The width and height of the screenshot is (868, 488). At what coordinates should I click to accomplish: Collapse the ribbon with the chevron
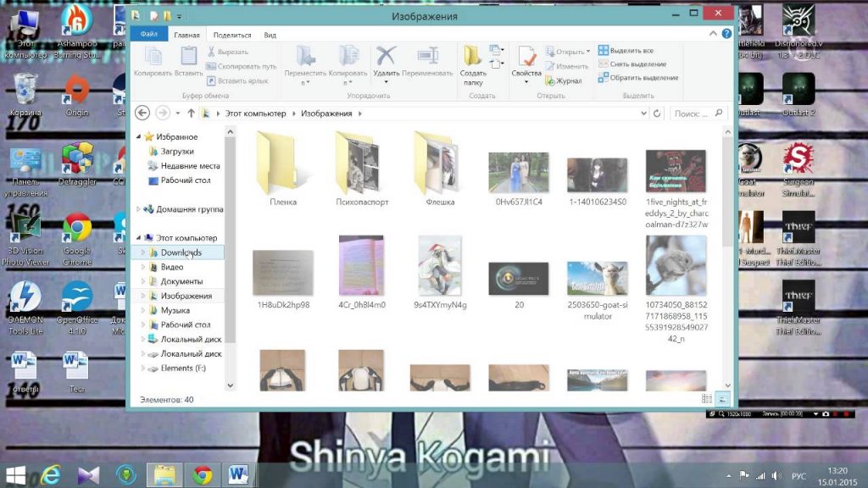click(x=713, y=34)
